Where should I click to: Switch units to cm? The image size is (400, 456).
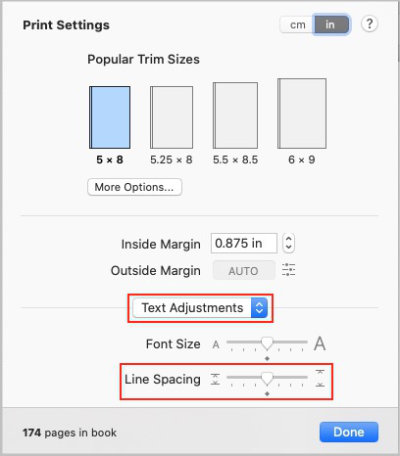tap(297, 25)
